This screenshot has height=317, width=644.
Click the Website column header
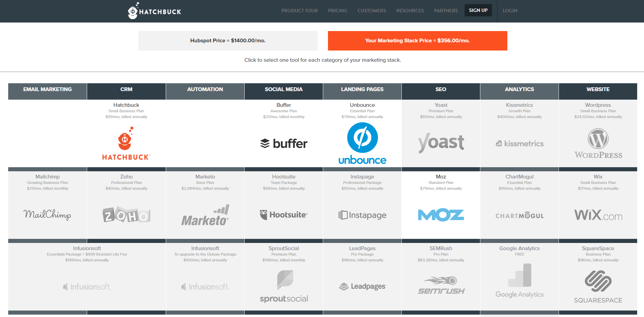[x=598, y=91]
